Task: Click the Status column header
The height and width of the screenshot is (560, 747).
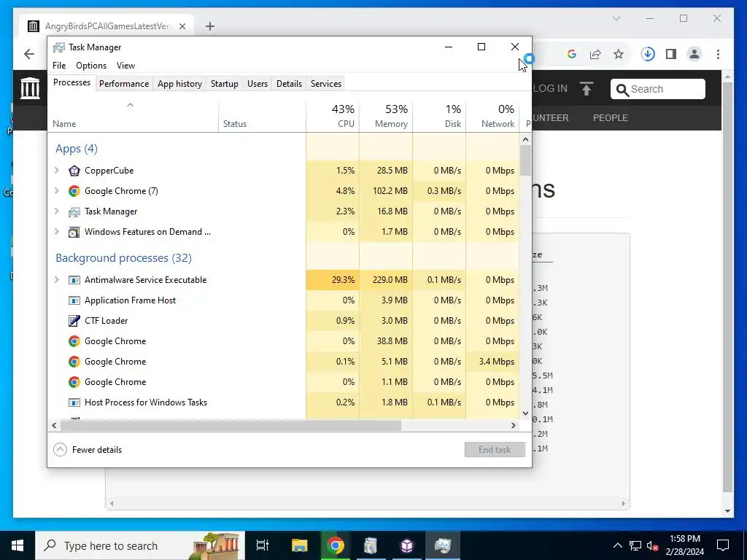Action: (x=262, y=116)
